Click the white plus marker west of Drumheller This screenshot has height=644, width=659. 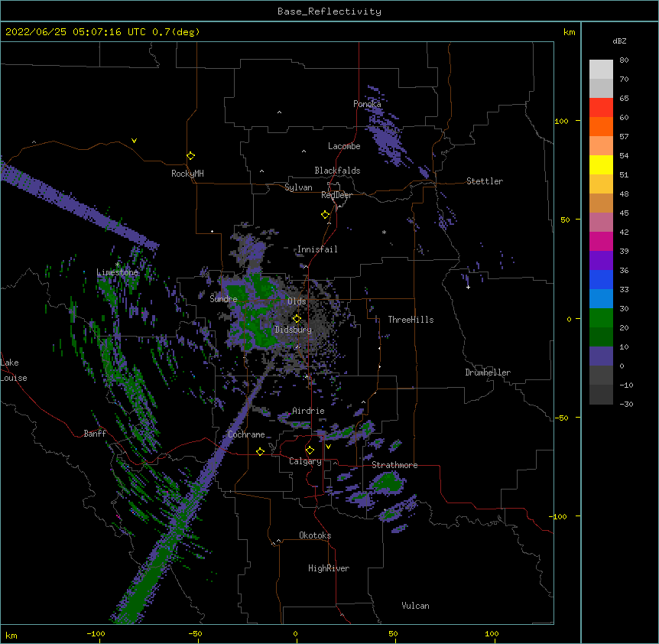[468, 287]
